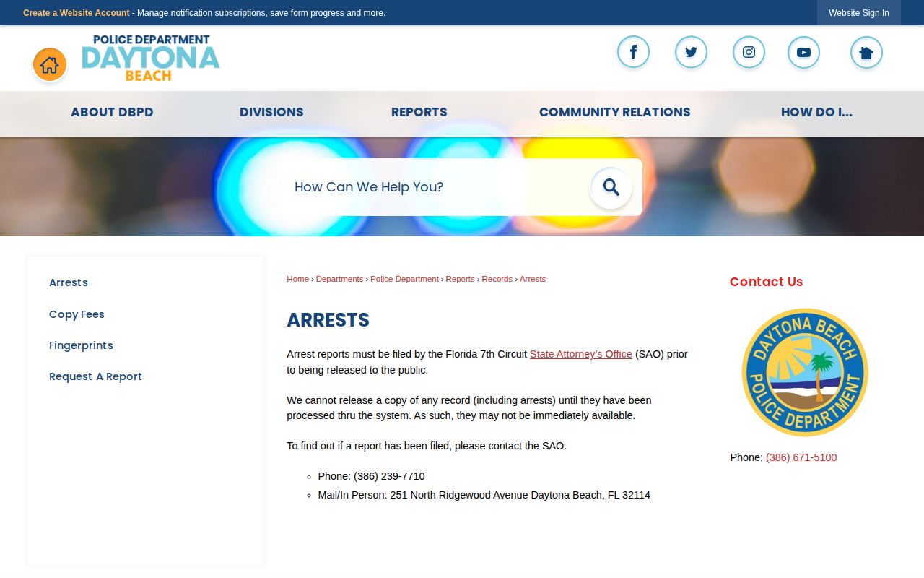Open the orange Home icon button
The width and height of the screenshot is (924, 578).
coord(50,65)
